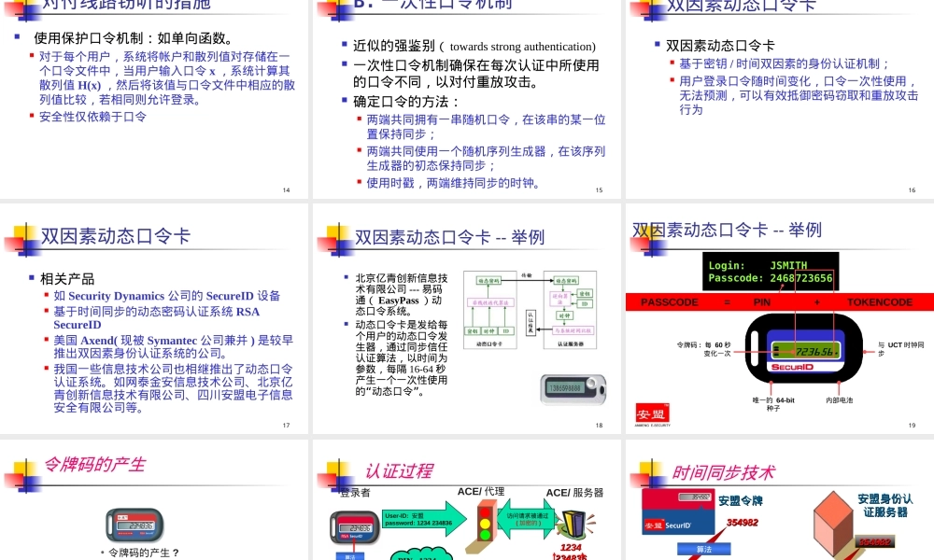Click the label 安盟身份认证服务器

(x=885, y=505)
